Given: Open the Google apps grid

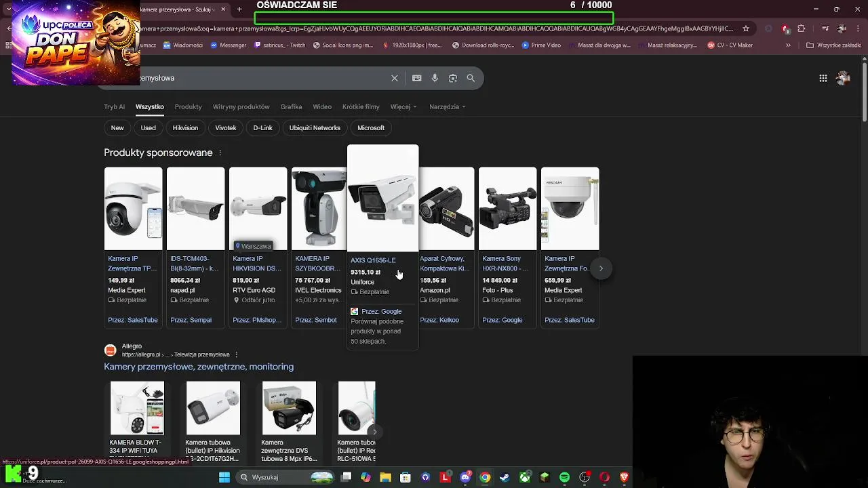Looking at the screenshot, I should tap(823, 78).
